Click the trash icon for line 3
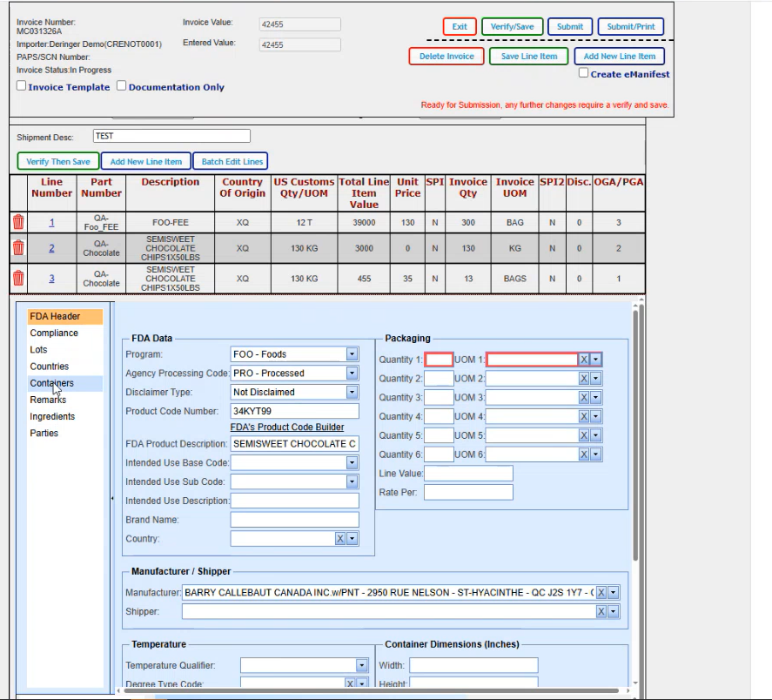The height and width of the screenshot is (700, 772). (x=17, y=279)
